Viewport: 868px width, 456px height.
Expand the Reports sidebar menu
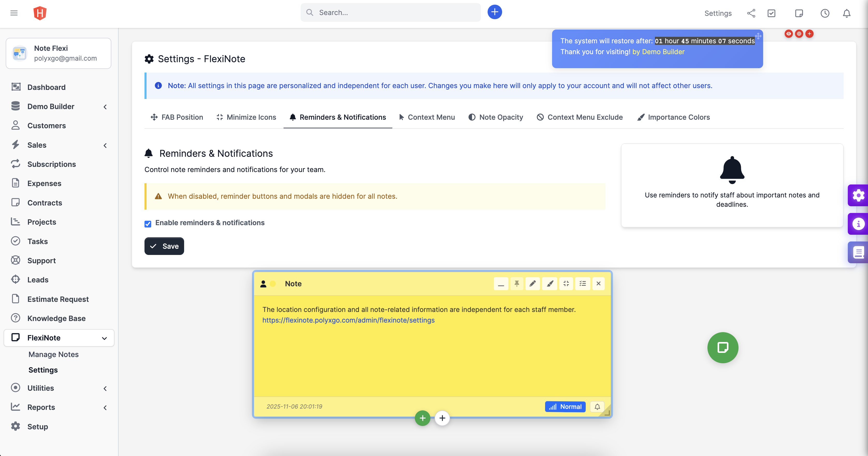click(x=59, y=408)
